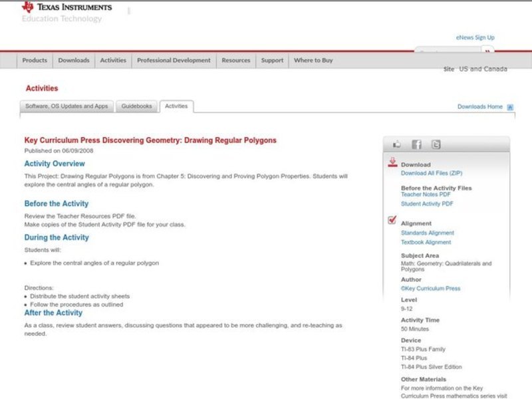Open the Teacher Notes PDF
This screenshot has height=399, width=532.
click(426, 195)
